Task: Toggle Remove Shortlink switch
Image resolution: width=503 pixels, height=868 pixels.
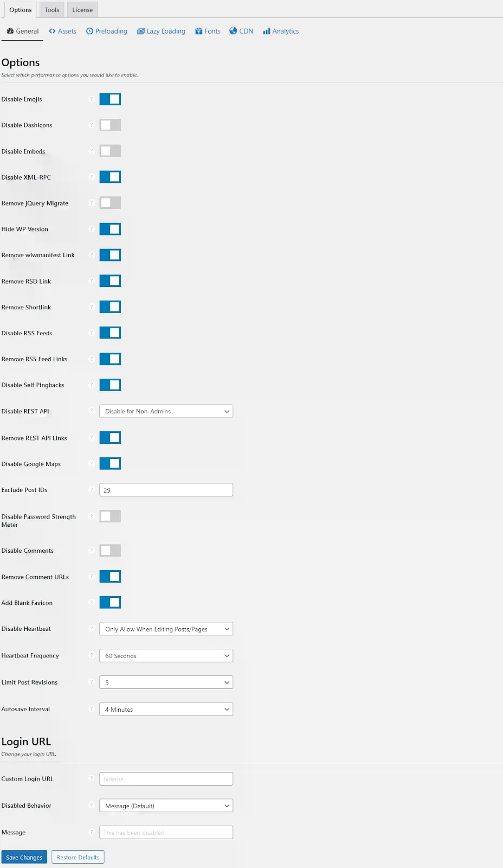Action: coord(110,307)
